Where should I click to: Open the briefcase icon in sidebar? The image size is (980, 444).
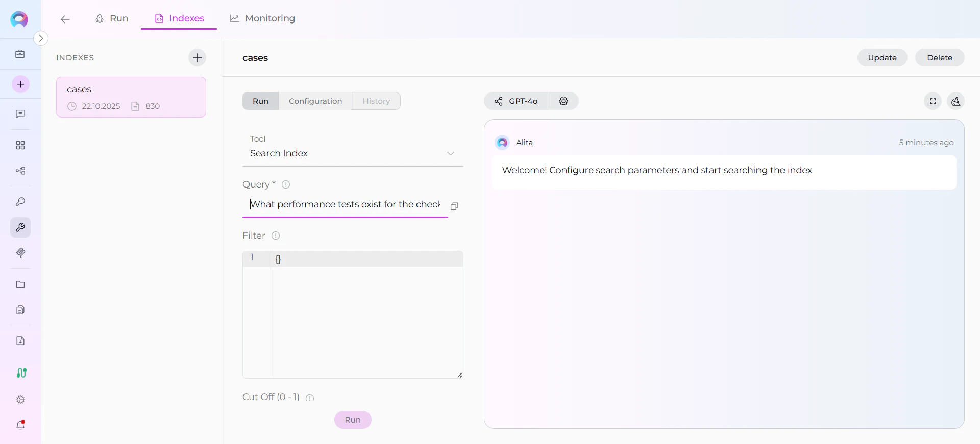(20, 54)
